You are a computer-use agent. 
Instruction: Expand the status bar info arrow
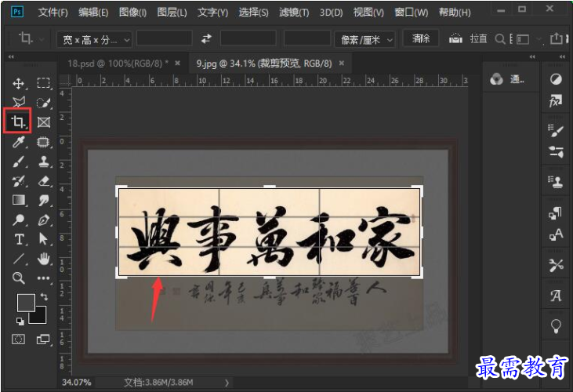pyautogui.click(x=227, y=383)
